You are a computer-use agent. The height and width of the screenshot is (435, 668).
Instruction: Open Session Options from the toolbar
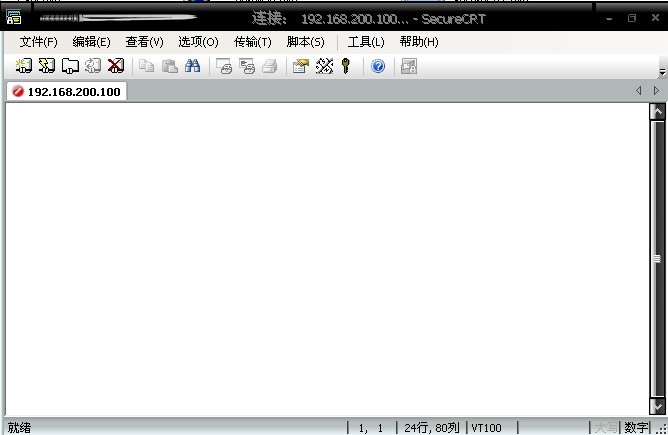point(300,66)
